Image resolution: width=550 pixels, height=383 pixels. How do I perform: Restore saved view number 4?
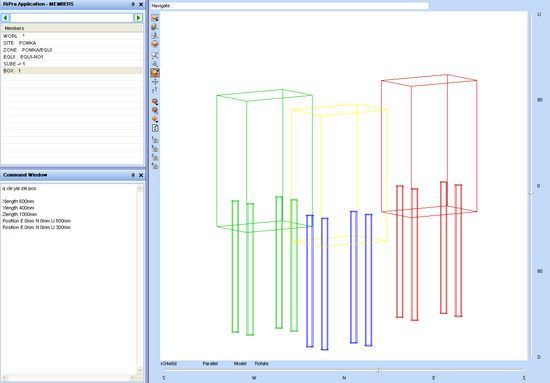(155, 166)
